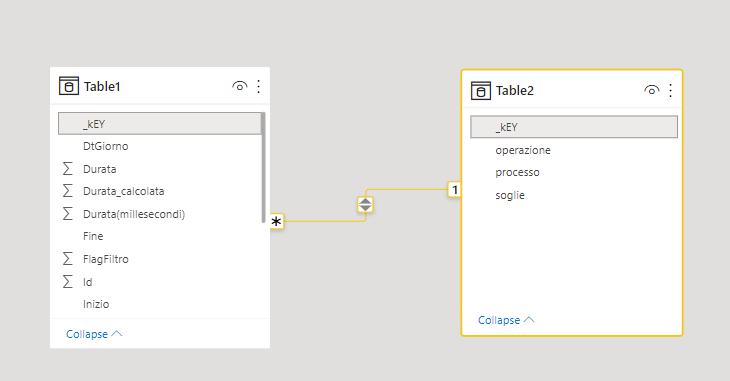Screen dimensions: 730x381
Task: Toggle visibility eye of Table2
Action: (651, 90)
